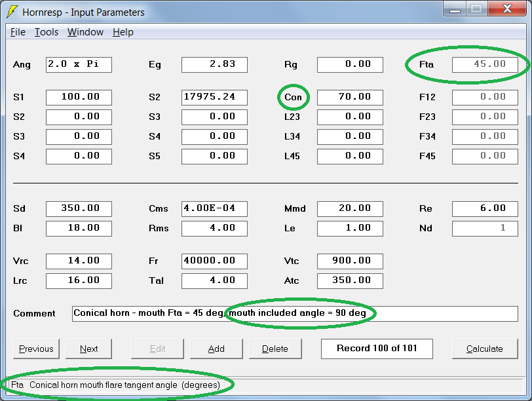Screen dimensions: 532x401
Task: Select the Eg field with 2.83
Action: [x=214, y=64]
